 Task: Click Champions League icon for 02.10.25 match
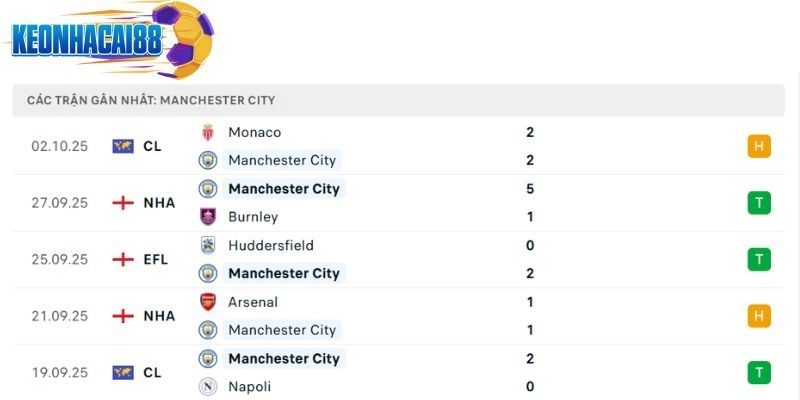123,146
